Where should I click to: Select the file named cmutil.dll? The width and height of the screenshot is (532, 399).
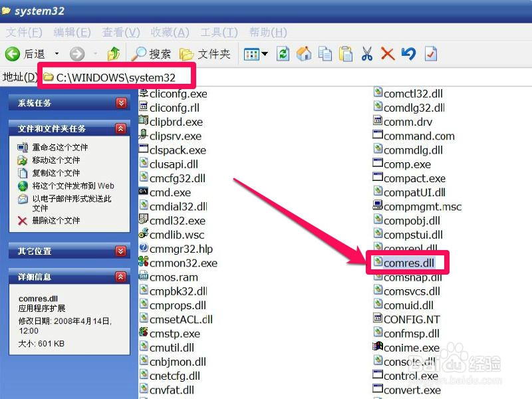pyautogui.click(x=172, y=347)
